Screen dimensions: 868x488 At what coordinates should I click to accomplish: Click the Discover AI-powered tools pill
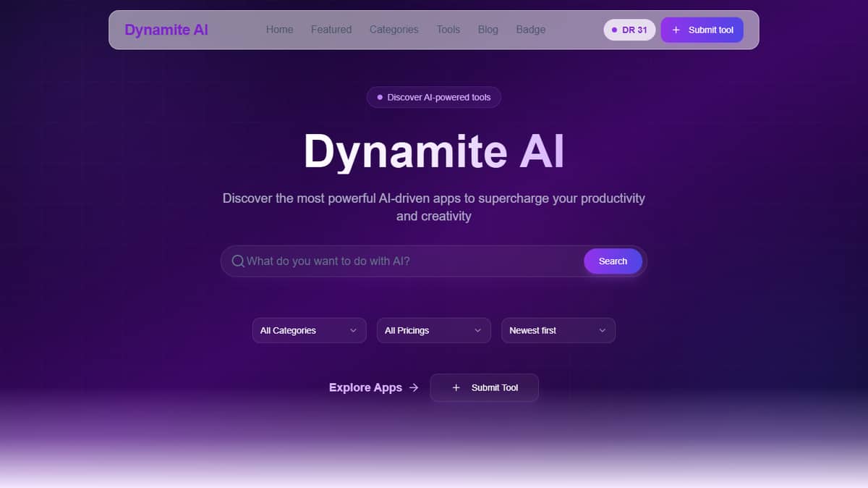(434, 97)
